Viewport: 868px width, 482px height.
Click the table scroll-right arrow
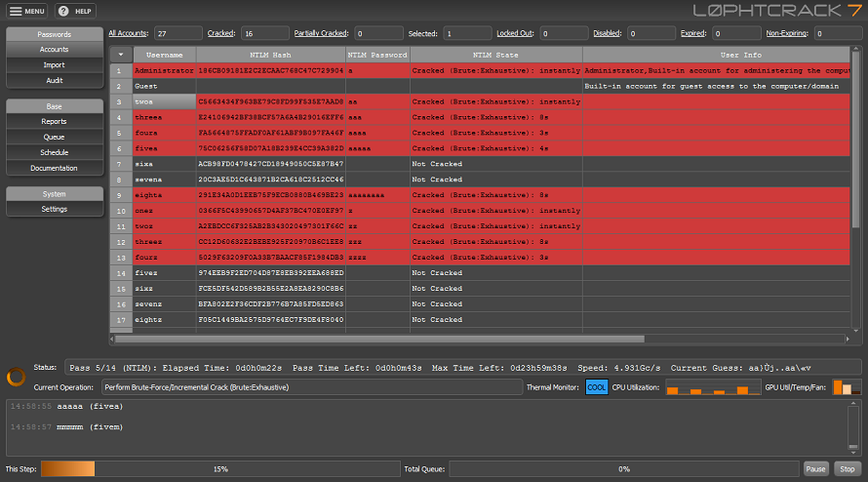848,339
